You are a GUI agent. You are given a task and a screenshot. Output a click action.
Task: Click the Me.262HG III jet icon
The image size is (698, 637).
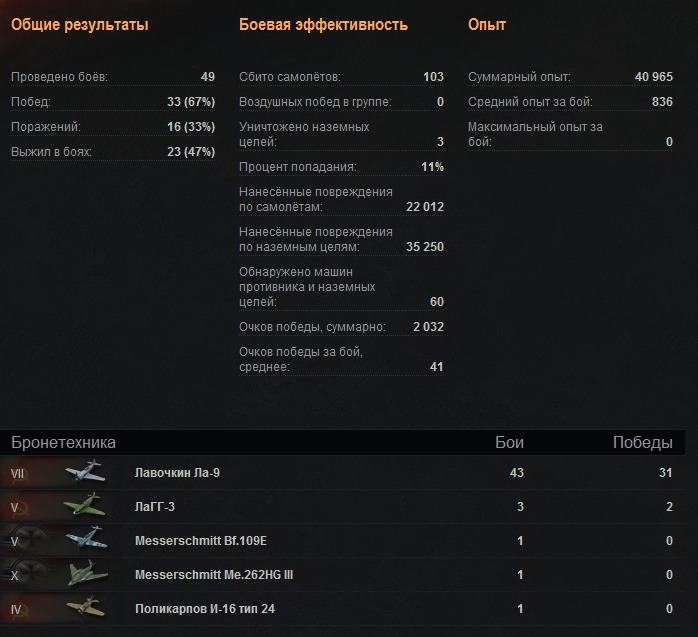point(88,574)
